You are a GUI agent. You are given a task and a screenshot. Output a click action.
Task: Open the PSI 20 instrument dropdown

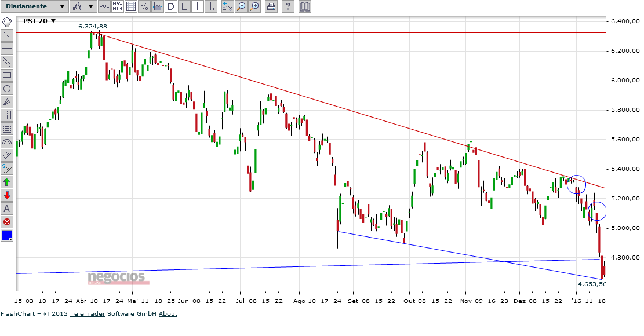point(39,21)
